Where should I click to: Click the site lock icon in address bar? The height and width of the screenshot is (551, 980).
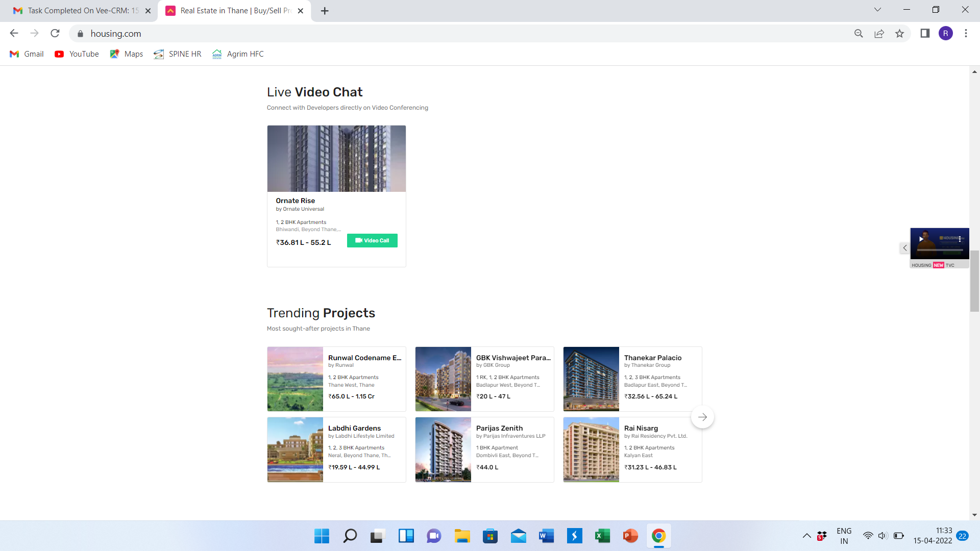click(x=80, y=34)
